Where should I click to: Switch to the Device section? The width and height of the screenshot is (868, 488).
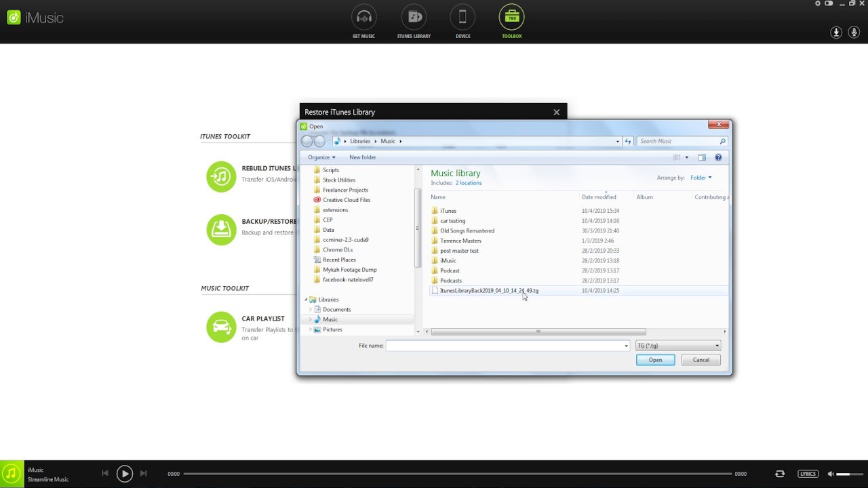(x=462, y=22)
